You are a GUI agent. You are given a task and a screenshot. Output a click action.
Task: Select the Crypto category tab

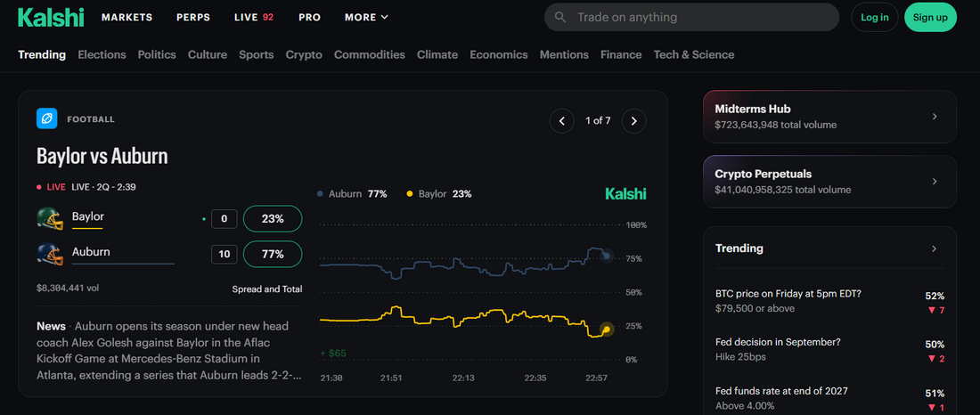(304, 54)
